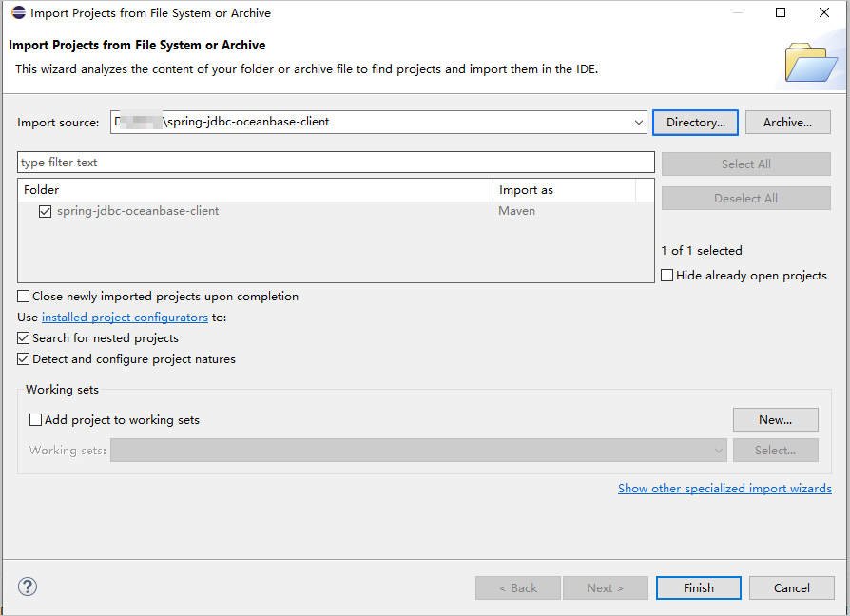Tick Hide already open projects checkbox
Image resolution: width=850 pixels, height=616 pixels.
click(x=667, y=276)
